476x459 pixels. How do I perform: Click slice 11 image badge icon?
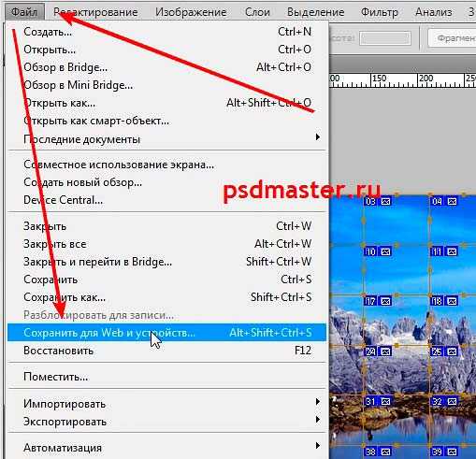(452, 251)
